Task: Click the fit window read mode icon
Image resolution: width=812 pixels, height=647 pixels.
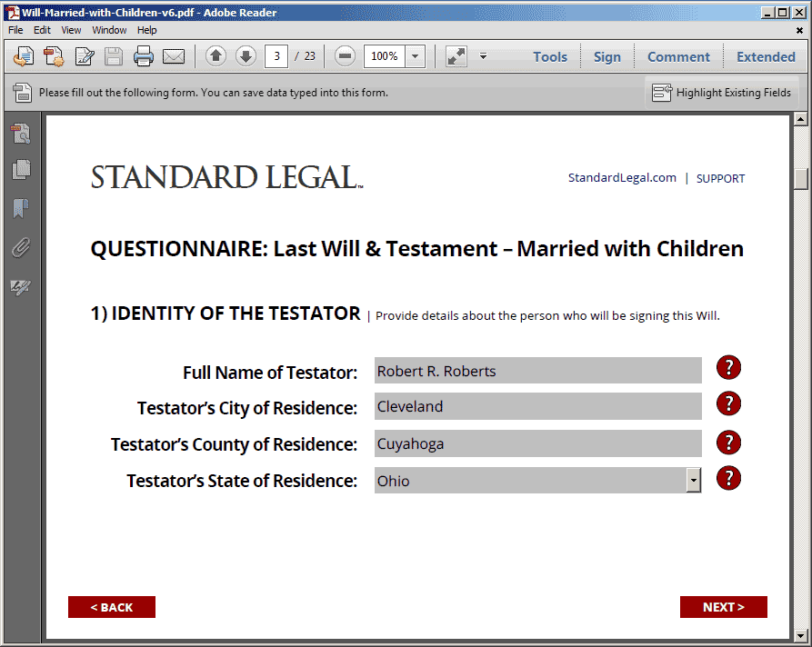Action: tap(456, 56)
